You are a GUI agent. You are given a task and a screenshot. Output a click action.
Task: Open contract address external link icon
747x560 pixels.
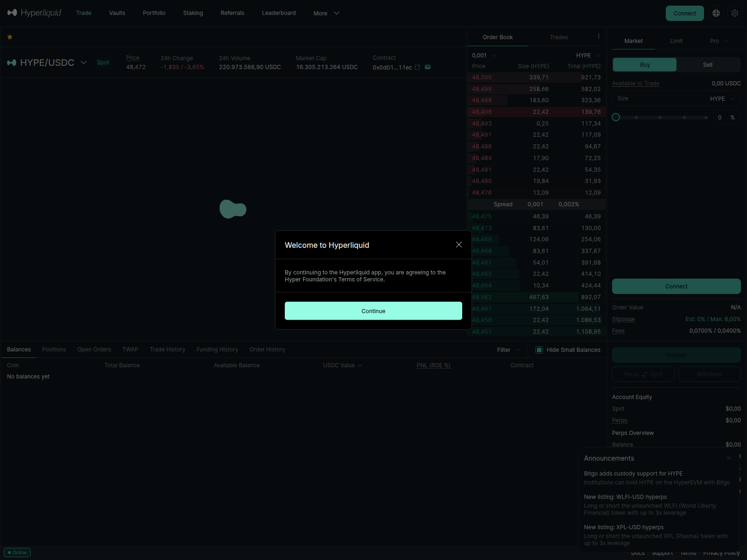[417, 67]
